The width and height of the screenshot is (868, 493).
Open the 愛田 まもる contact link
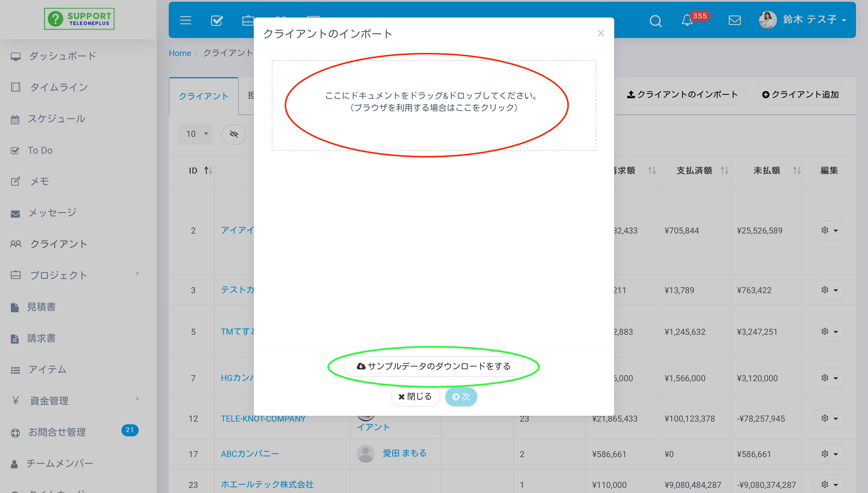(404, 453)
